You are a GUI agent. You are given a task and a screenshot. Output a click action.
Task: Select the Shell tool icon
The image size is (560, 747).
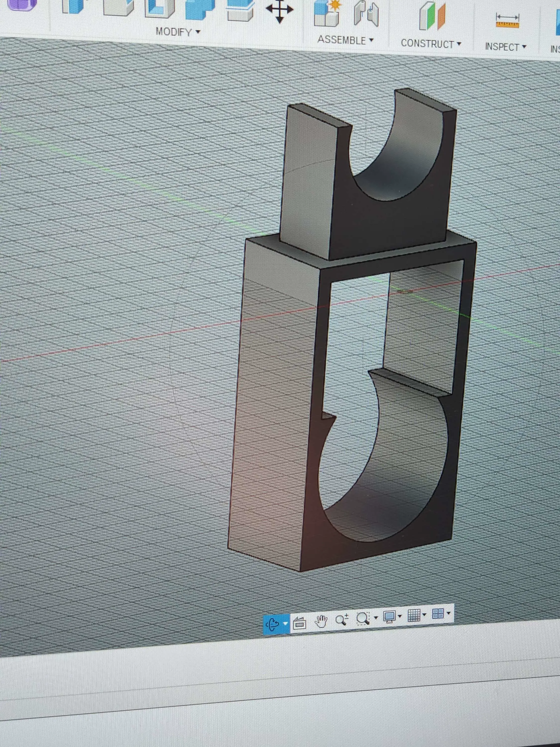tap(160, 8)
